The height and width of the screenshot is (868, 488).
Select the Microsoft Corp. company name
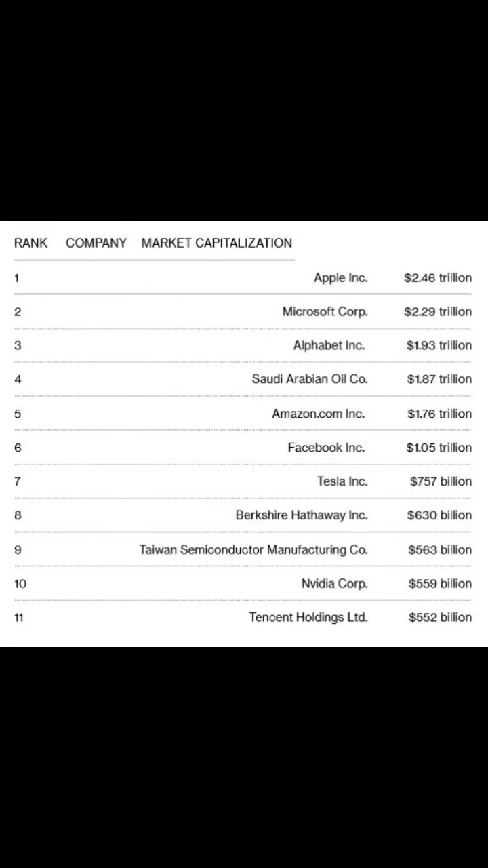coord(325,312)
